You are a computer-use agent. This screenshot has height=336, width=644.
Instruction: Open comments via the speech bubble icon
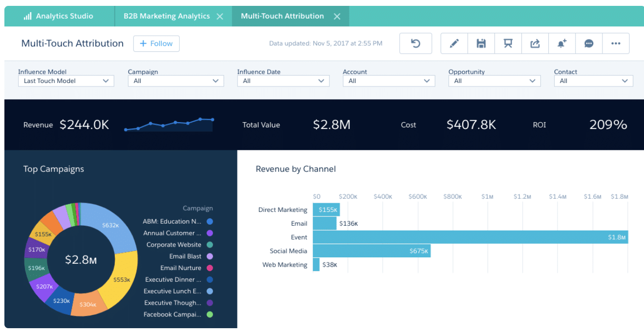click(x=588, y=43)
